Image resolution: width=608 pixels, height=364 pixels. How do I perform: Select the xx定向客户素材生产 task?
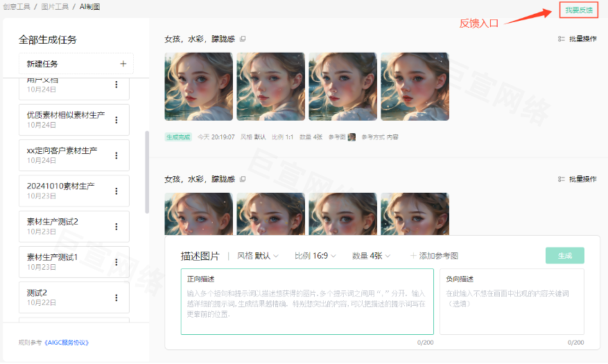[74, 155]
